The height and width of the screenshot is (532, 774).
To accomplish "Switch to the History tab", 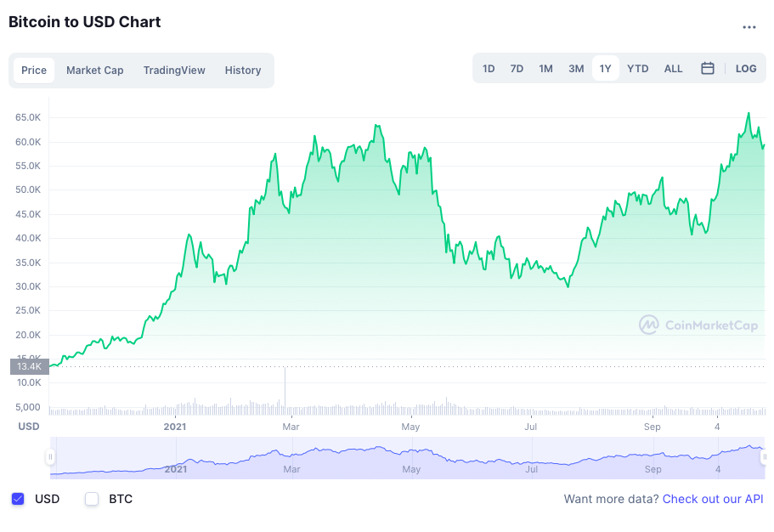I will [x=242, y=70].
